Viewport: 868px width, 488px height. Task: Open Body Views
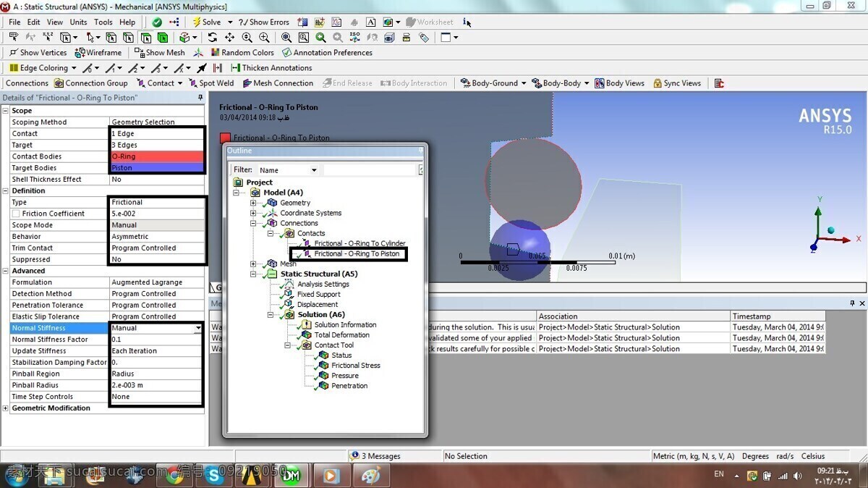619,83
